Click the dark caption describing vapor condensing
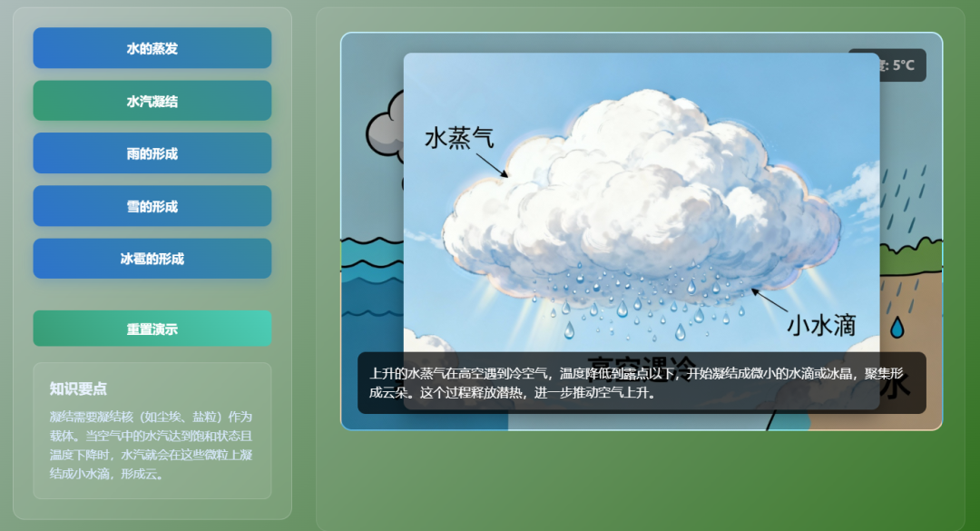This screenshot has width=980, height=531. [641, 383]
